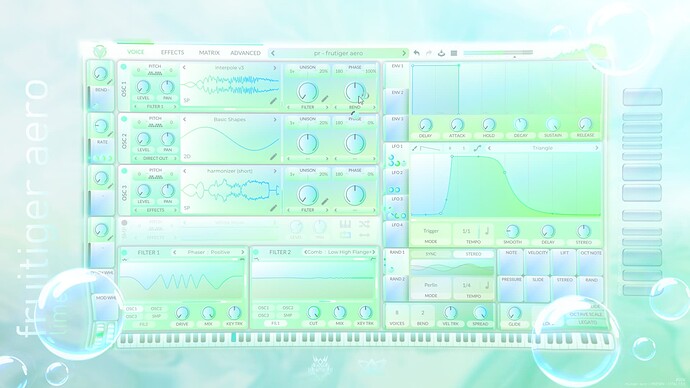Switch to the EFFECTS tab
The width and height of the screenshot is (690, 388).
pos(172,52)
